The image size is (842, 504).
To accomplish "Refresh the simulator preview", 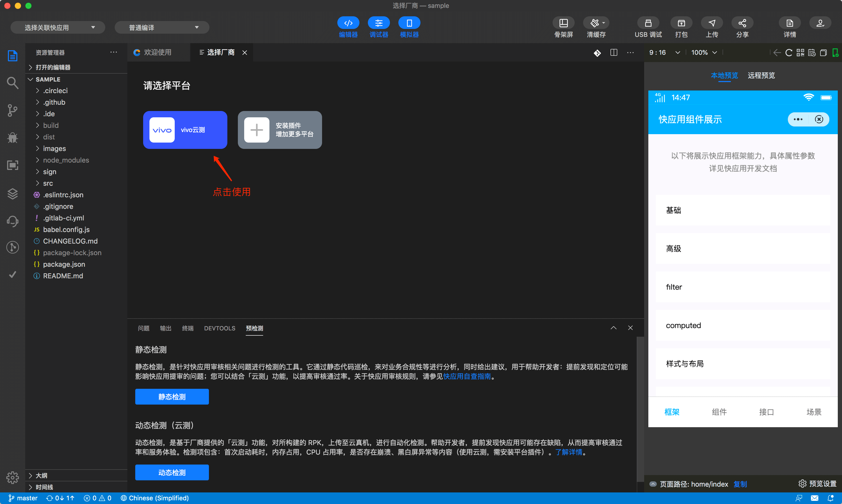I will 789,53.
